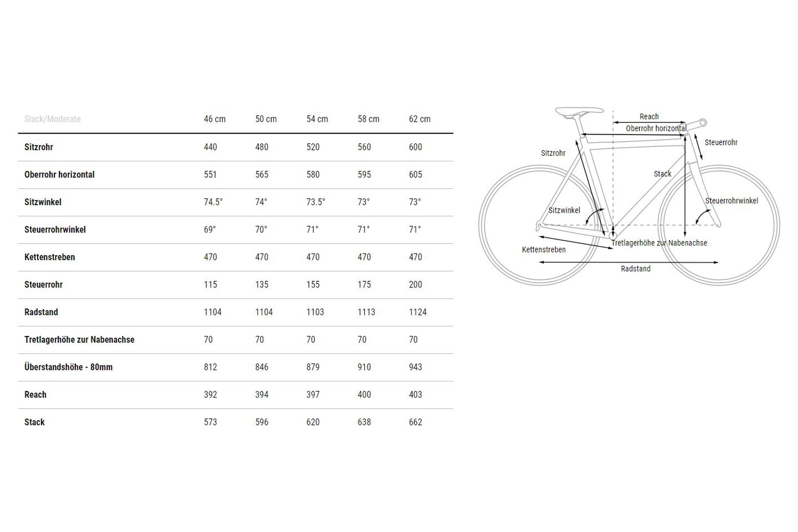Screen dimensions: 798x532
Task: Select Radstand value 1124 for 62 cm
Action: click(x=418, y=312)
